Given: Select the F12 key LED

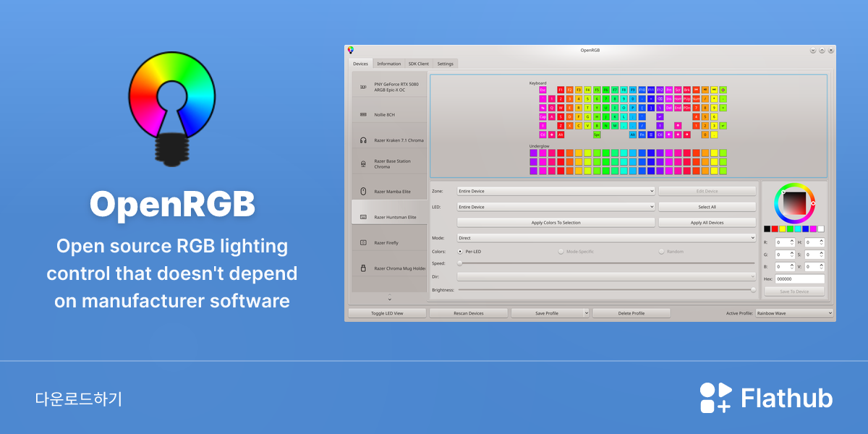Looking at the screenshot, I should pos(660,90).
